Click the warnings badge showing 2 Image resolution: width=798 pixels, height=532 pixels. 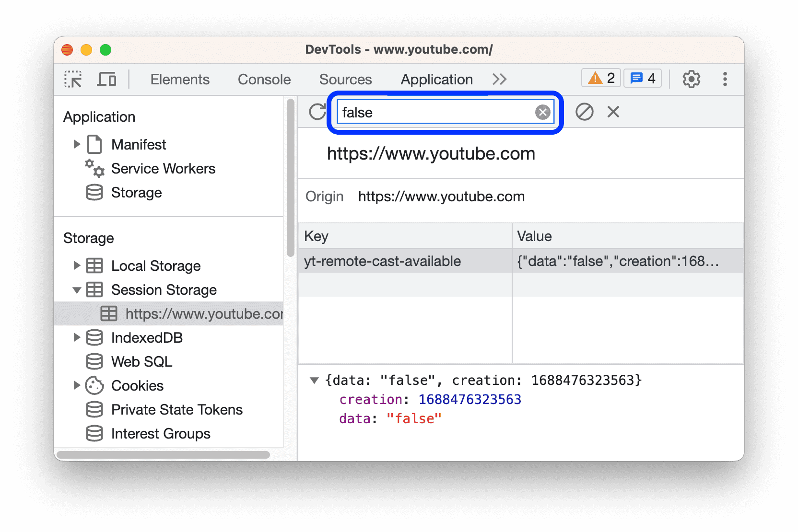coord(600,78)
